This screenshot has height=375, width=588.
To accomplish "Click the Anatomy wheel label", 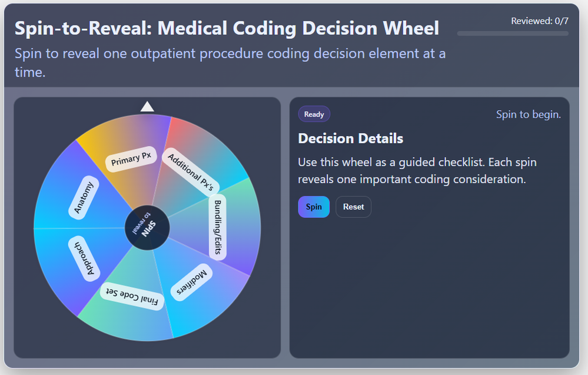I will (84, 195).
